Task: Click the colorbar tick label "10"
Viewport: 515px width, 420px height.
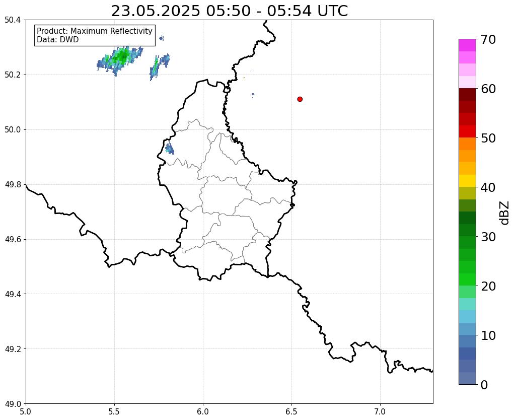Action: pos(488,335)
